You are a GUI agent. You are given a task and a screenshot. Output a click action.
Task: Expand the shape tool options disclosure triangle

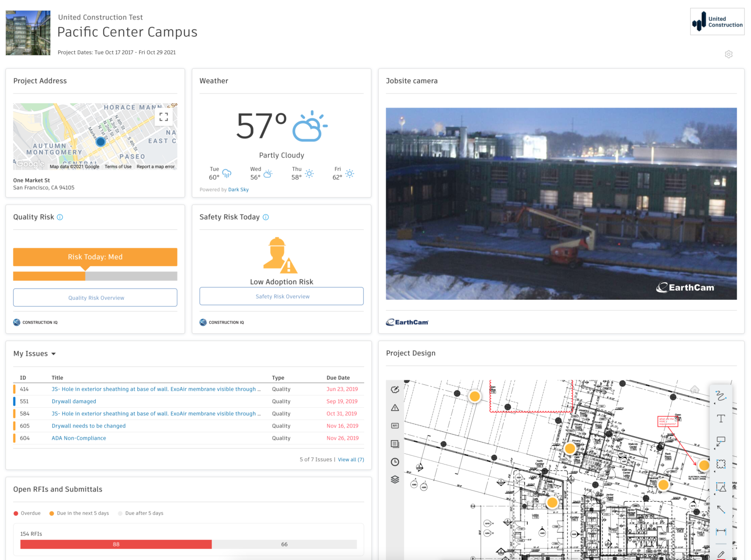pyautogui.click(x=714, y=494)
